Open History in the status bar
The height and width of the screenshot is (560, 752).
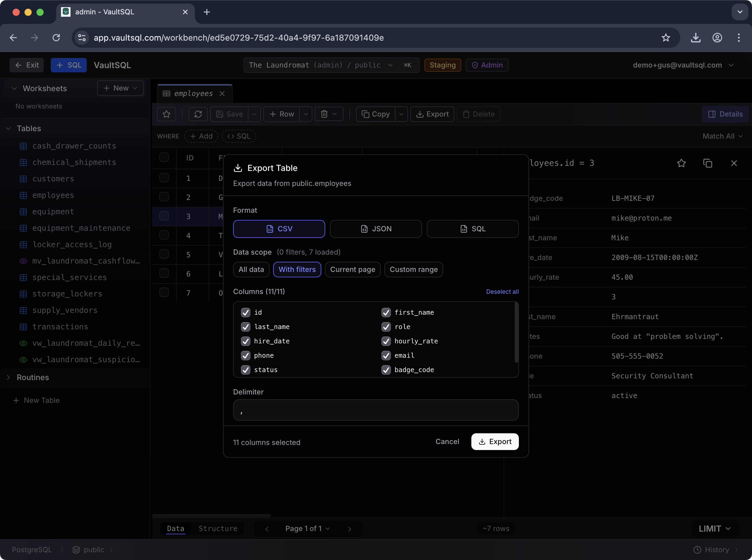(715, 550)
